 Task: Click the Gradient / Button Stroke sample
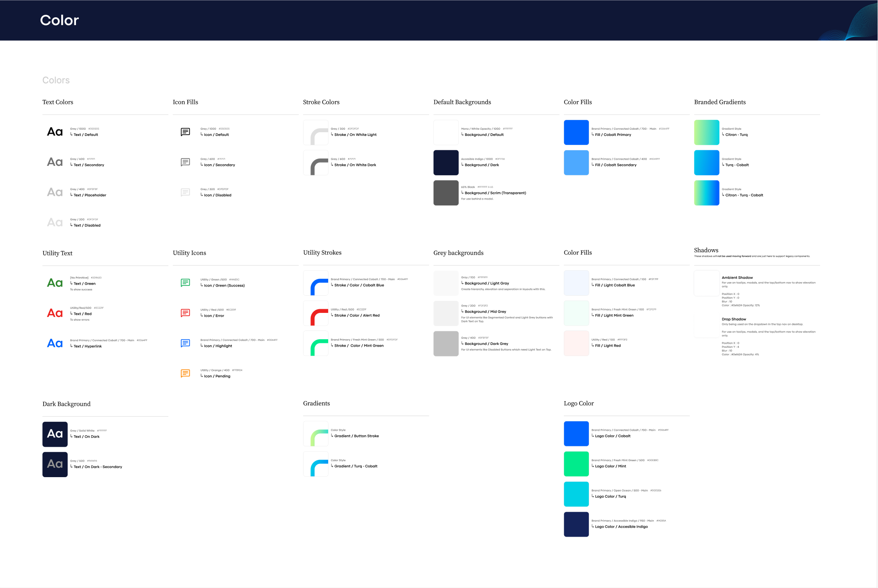(315, 434)
